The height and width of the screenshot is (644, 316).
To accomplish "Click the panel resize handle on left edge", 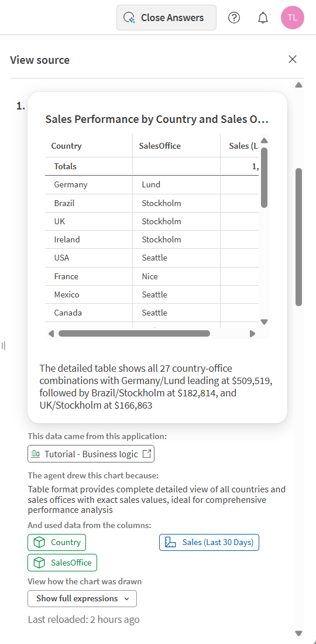I will [x=4, y=345].
